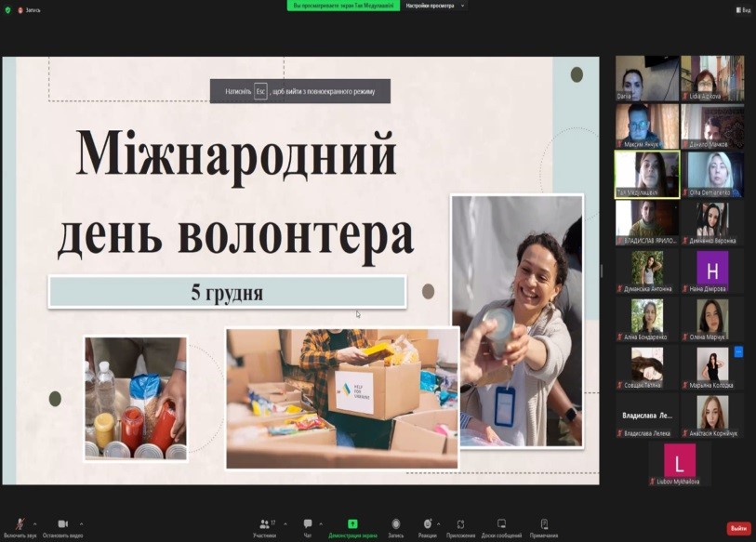Click the "Запись" record button in the meeting toolbar
The width and height of the screenshot is (756, 542).
396,528
